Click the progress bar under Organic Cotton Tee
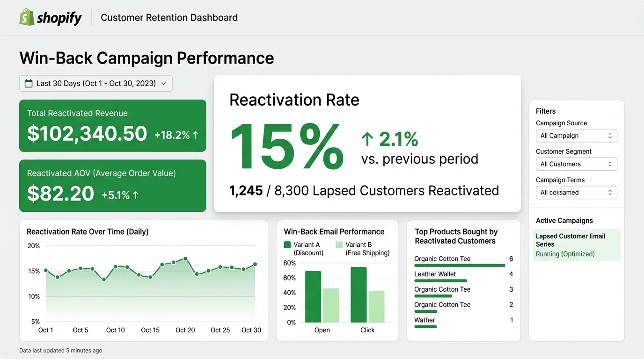Image resolution: width=644 pixels, height=359 pixels. point(460,266)
